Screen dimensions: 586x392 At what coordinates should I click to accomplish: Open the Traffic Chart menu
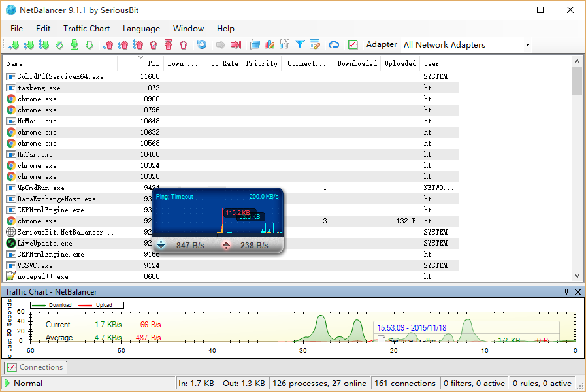tap(86, 29)
